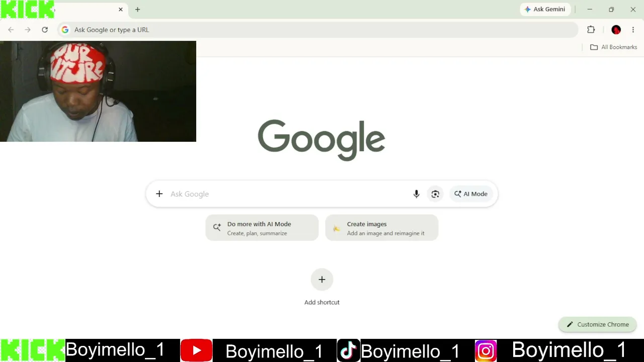644x362 pixels.
Task: Focus the address bar URL field
Action: pyautogui.click(x=318, y=30)
